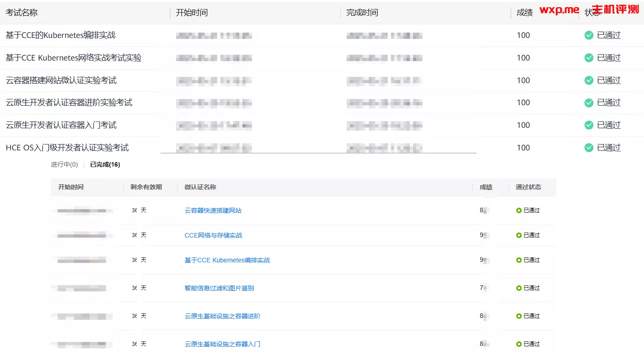Click the lower table 成绩 column header
The width and height of the screenshot is (644, 359).
pyautogui.click(x=486, y=187)
